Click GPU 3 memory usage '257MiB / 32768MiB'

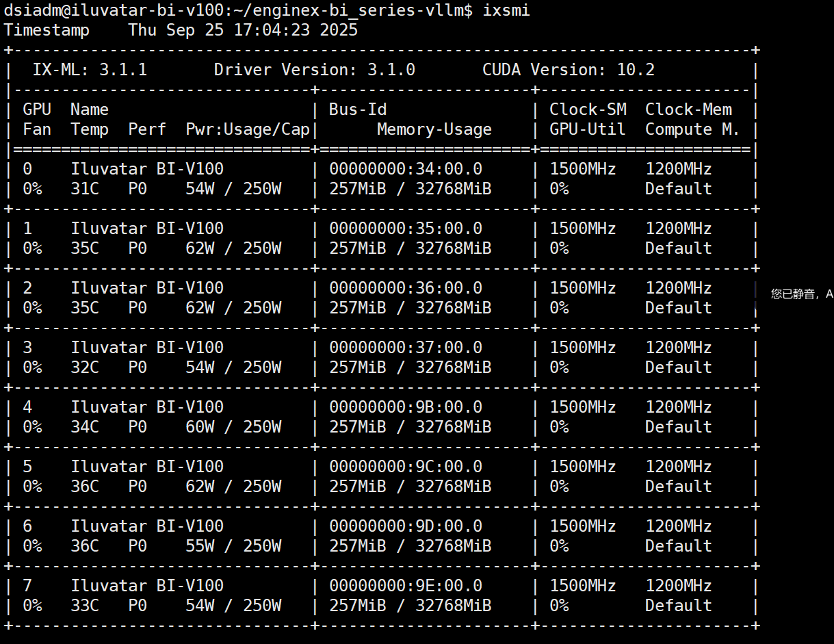[411, 368]
